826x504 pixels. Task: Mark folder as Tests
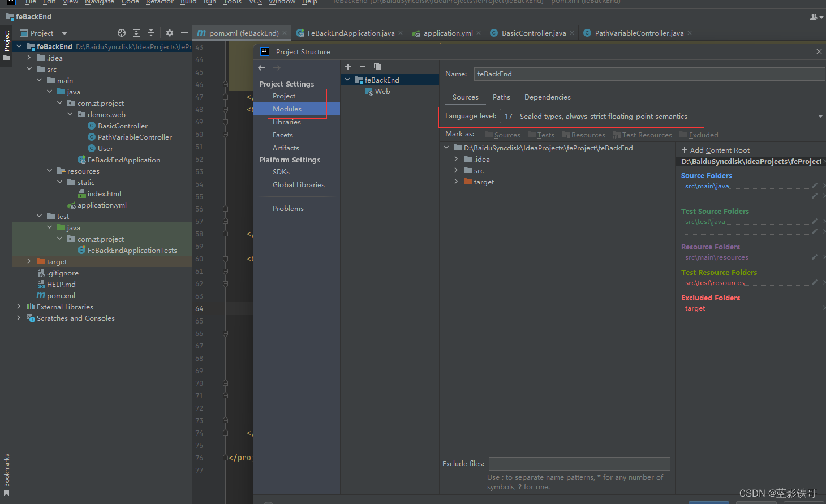pos(541,135)
